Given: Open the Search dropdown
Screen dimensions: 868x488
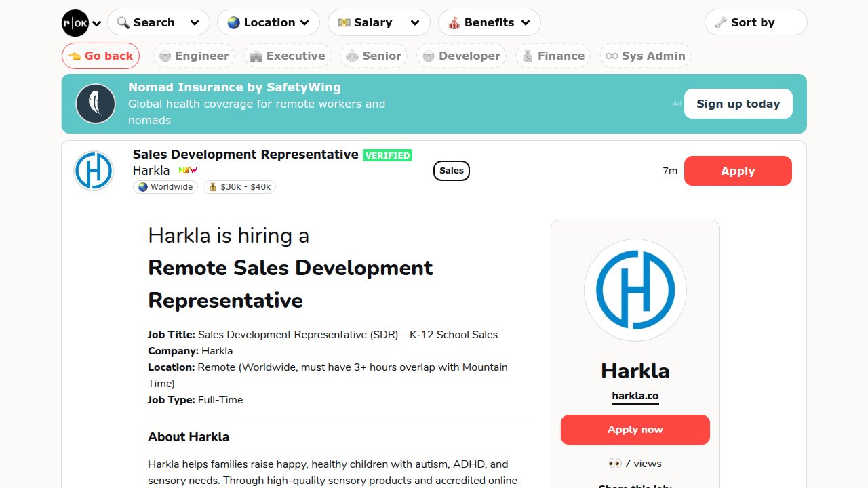Looking at the screenshot, I should pyautogui.click(x=158, y=22).
